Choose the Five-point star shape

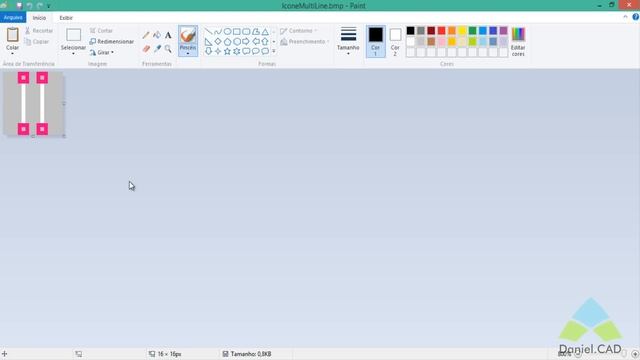point(227,51)
